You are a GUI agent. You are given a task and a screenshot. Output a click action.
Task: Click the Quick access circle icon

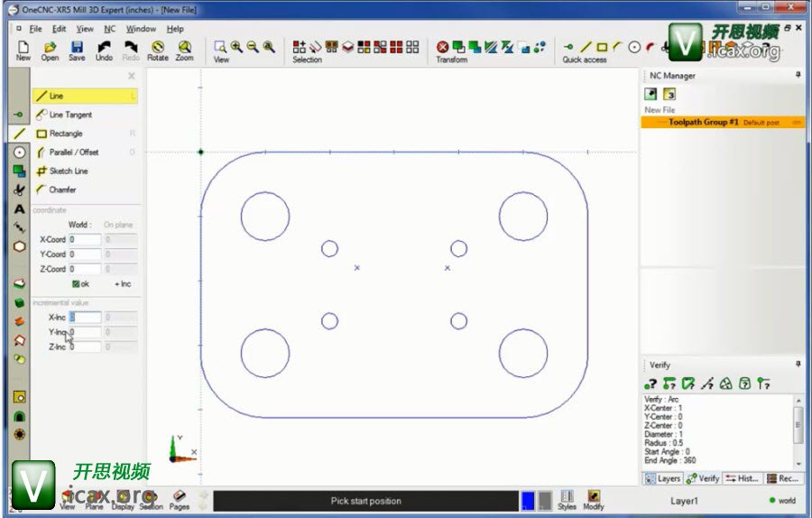point(634,47)
